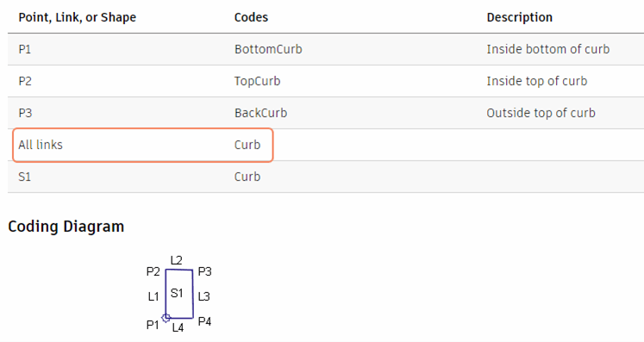
Task: Click the TopCurb code cell
Action: point(258,81)
